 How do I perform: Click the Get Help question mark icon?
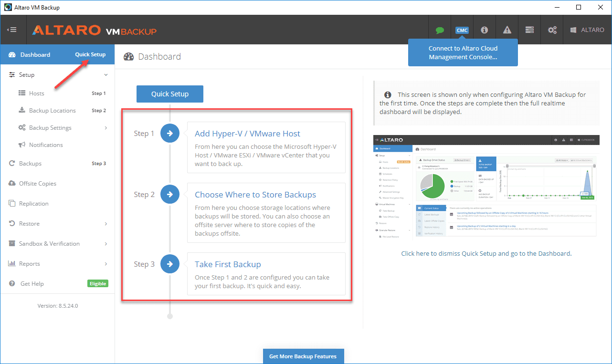(x=12, y=284)
